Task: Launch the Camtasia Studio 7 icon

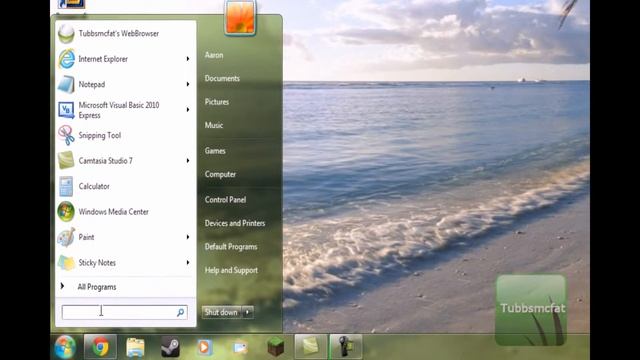Action: coord(66,161)
